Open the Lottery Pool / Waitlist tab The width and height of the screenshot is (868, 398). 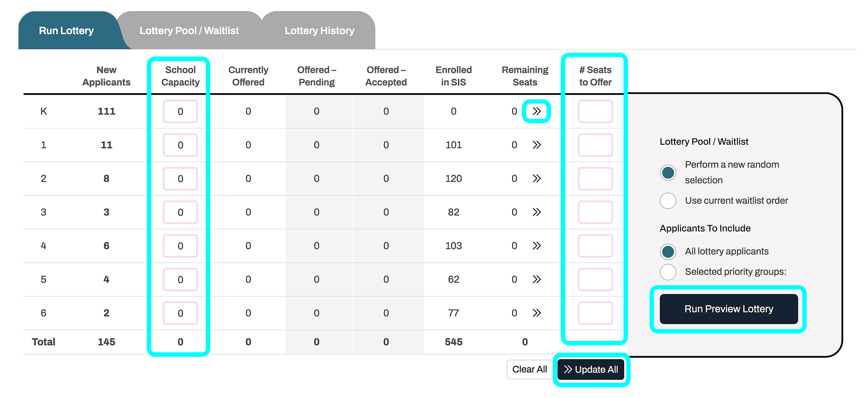pyautogui.click(x=189, y=31)
